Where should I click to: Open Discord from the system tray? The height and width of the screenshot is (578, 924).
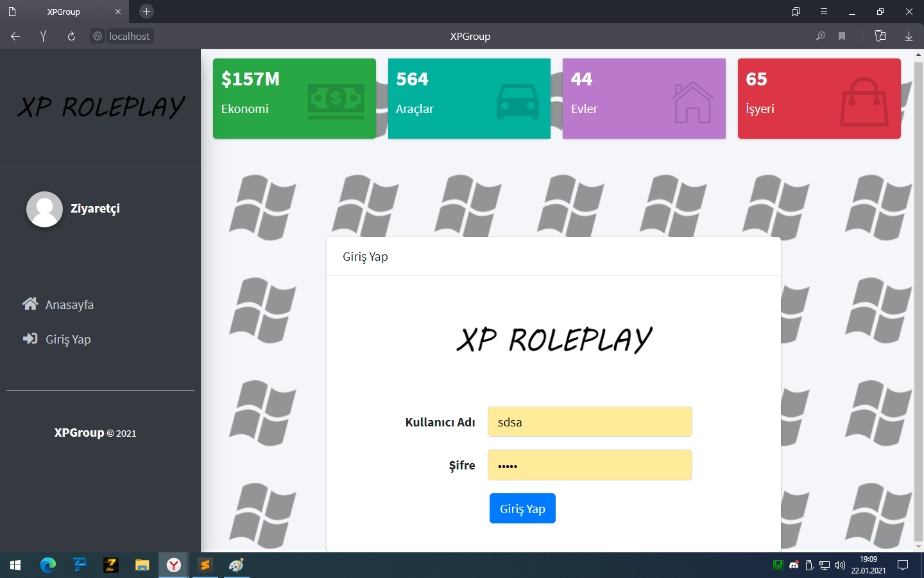(x=794, y=565)
